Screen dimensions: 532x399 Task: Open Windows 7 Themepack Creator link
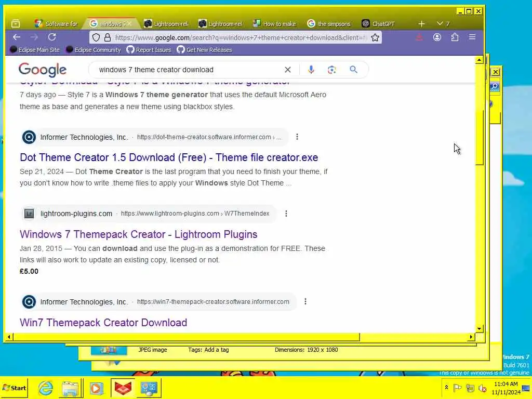point(138,234)
